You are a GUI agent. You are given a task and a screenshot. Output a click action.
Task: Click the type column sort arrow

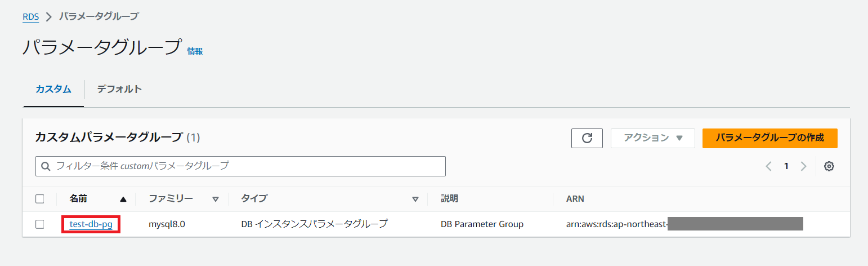(415, 199)
